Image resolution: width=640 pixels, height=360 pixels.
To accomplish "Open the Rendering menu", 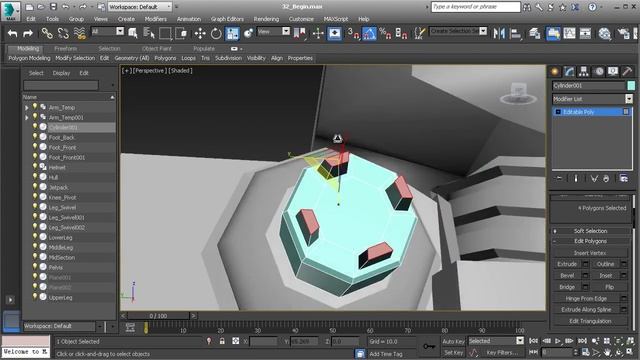I will (266, 19).
